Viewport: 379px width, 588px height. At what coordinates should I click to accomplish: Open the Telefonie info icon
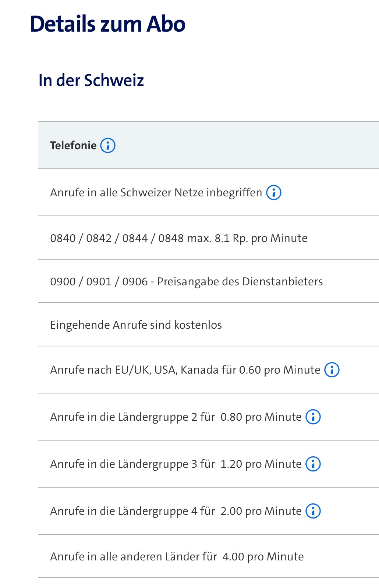point(108,146)
